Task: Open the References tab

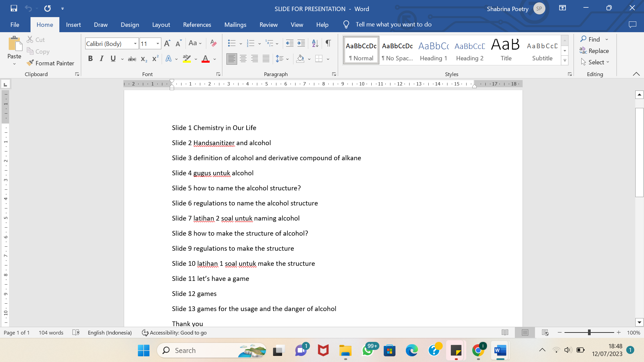Action: (197, 24)
